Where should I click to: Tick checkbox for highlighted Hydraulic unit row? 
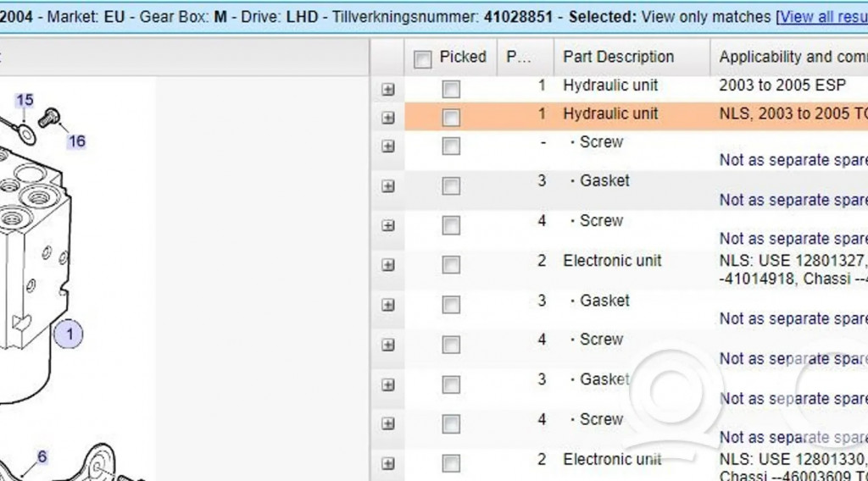[x=451, y=117]
